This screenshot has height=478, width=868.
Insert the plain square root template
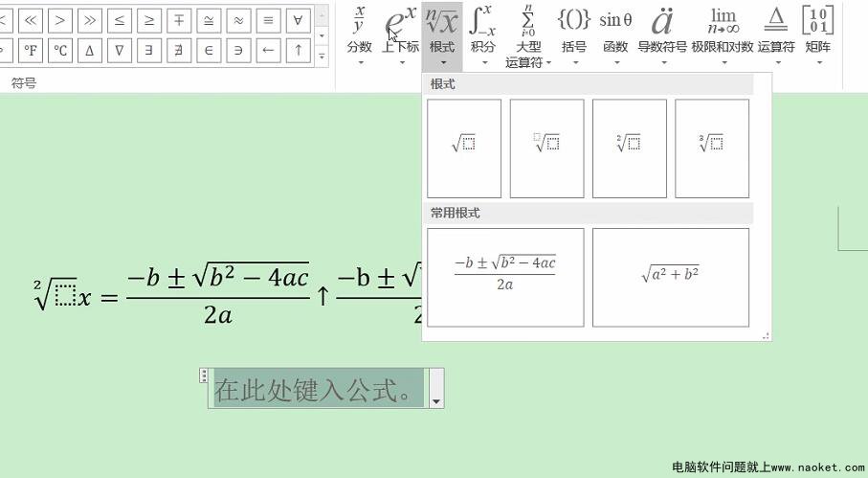tap(464, 148)
